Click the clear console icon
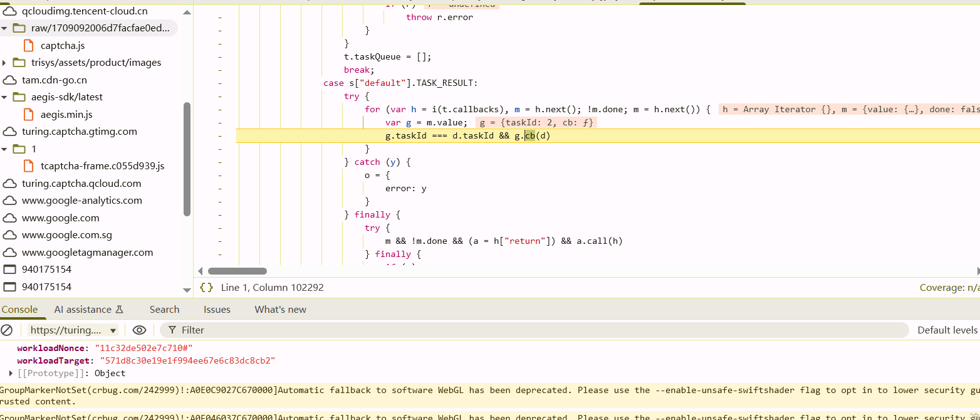Image resolution: width=980 pixels, height=420 pixels. 7,330
